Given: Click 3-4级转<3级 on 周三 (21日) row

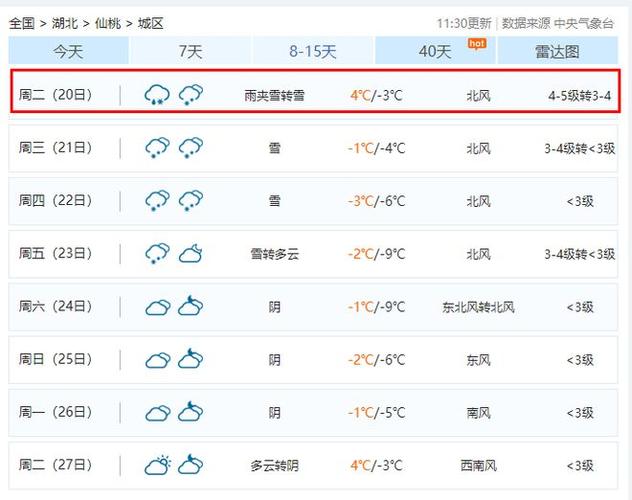Looking at the screenshot, I should pyautogui.click(x=580, y=149).
